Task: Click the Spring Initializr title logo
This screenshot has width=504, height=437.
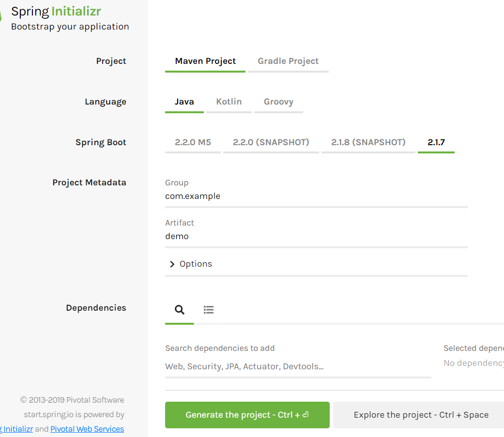Action: (56, 12)
